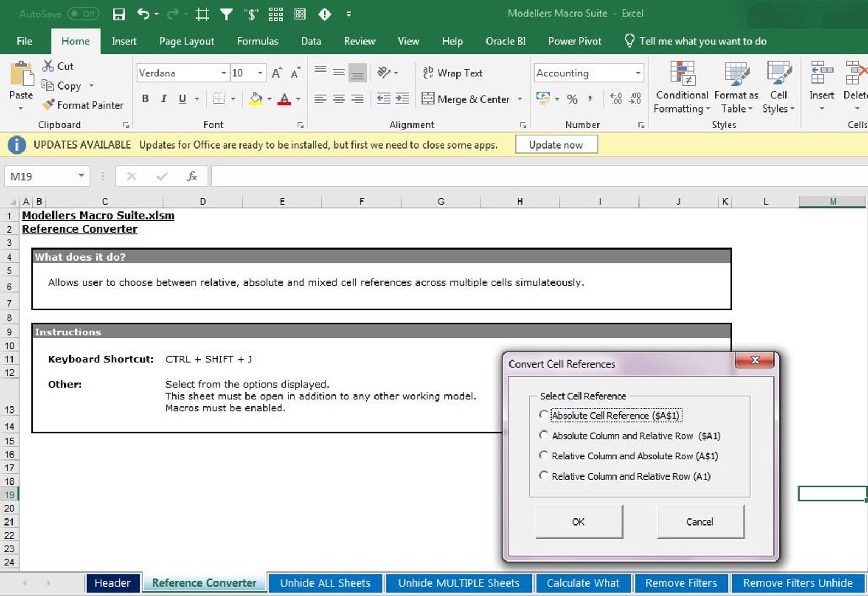
Task: Click the "$" reference converter icon
Action: (x=251, y=14)
